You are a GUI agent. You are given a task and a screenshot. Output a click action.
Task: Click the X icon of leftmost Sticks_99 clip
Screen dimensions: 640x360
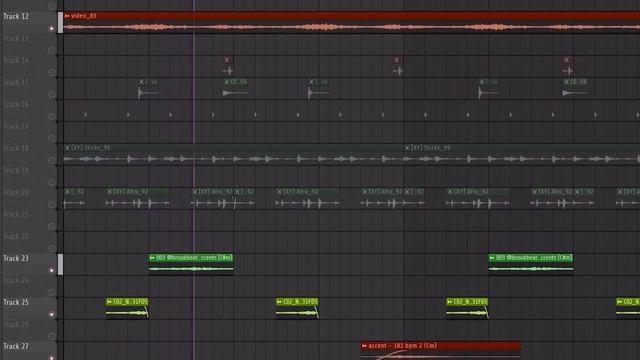tap(67, 148)
